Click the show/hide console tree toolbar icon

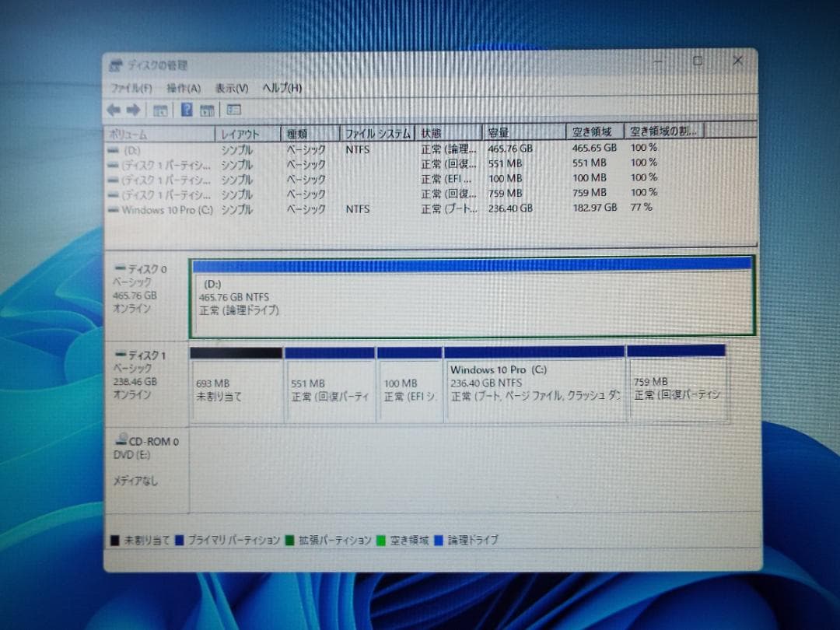(159, 110)
